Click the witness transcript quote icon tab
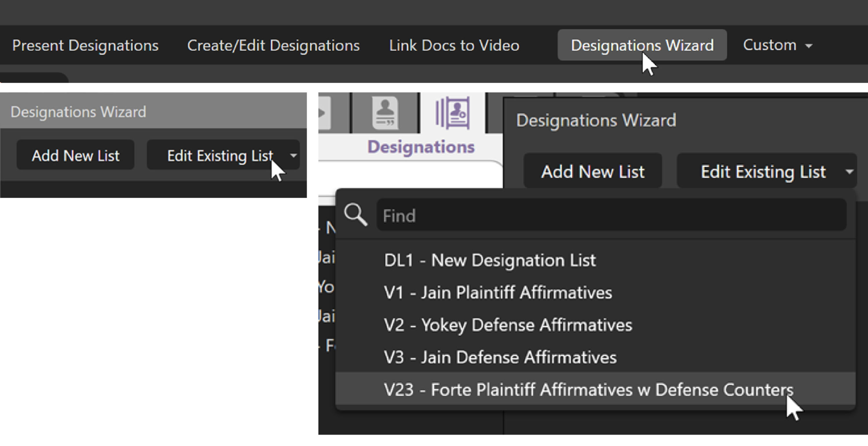This screenshot has height=446, width=868. [x=385, y=113]
